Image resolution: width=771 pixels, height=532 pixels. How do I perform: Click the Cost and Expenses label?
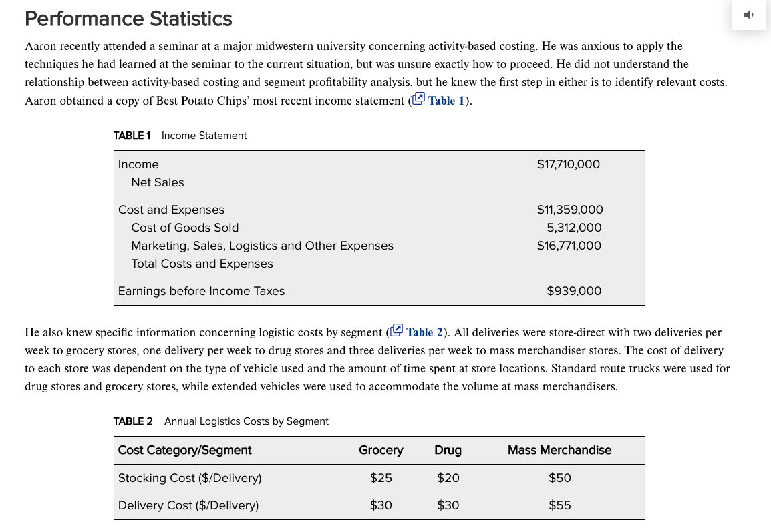(171, 210)
